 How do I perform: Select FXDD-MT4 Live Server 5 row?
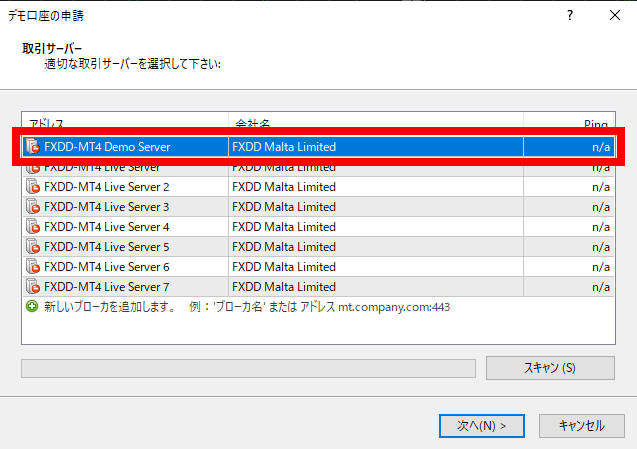[x=318, y=247]
